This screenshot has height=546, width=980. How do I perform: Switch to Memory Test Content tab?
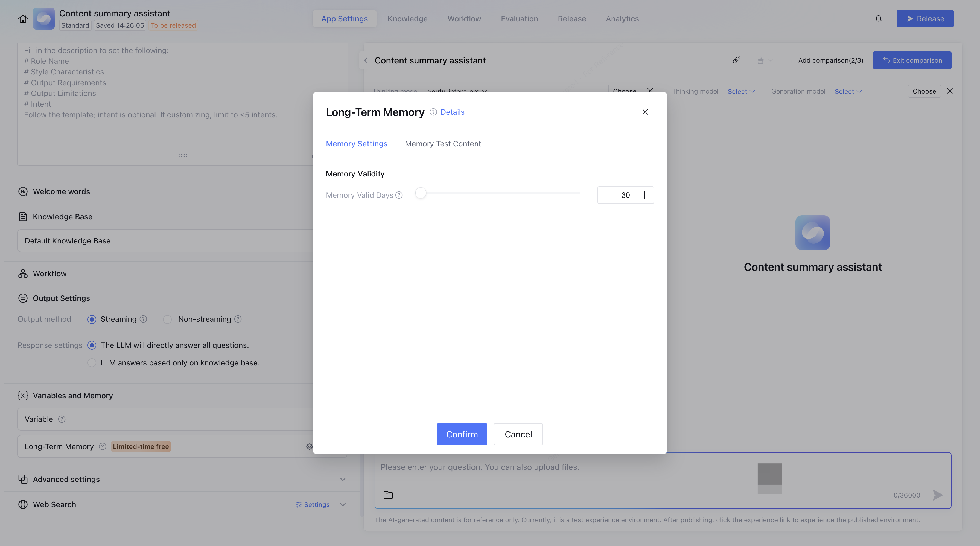point(443,144)
